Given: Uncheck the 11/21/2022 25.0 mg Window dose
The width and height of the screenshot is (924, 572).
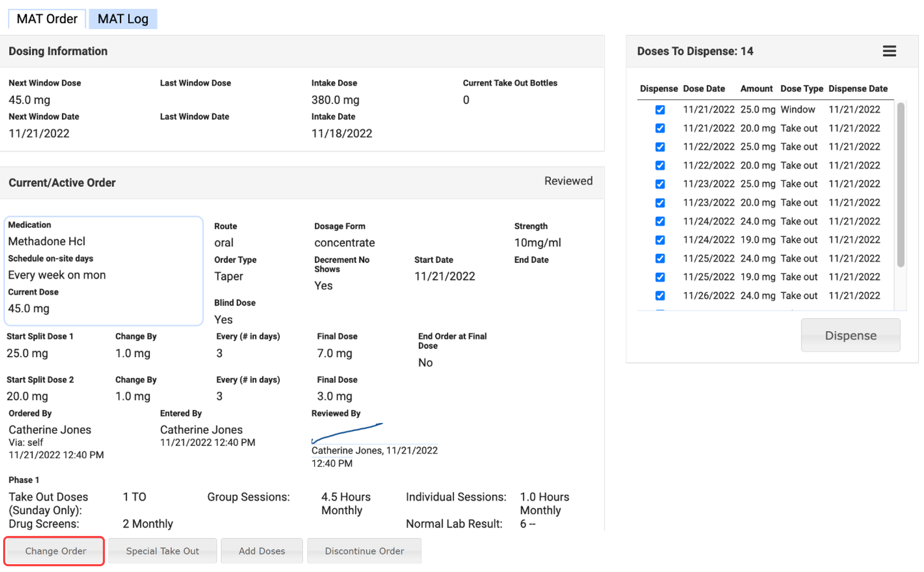Looking at the screenshot, I should [660, 110].
